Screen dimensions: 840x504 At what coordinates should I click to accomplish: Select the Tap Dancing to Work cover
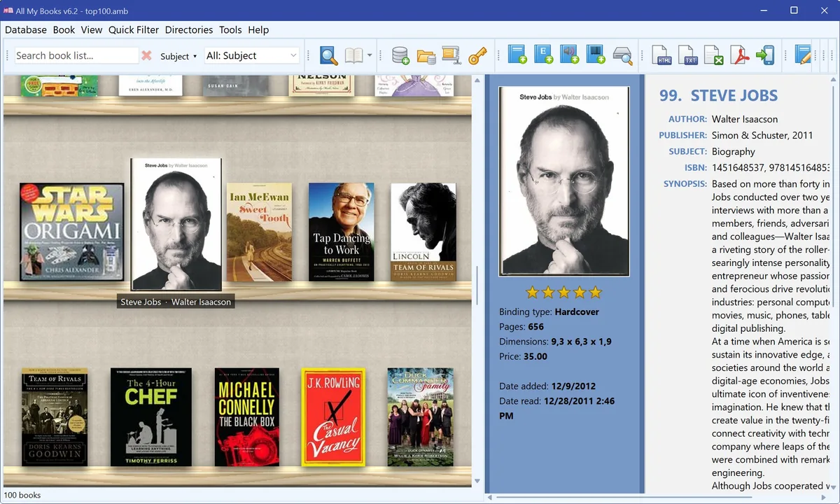[x=342, y=232]
